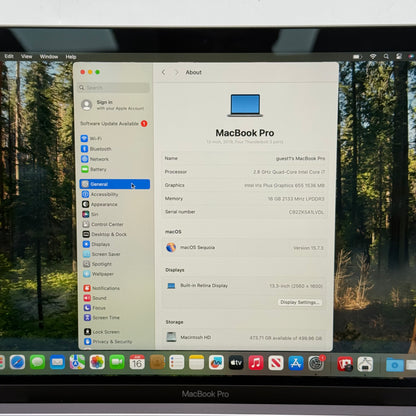Click the Serial number row
Image resolution: width=416 pixels, height=416 pixels.
click(x=244, y=212)
